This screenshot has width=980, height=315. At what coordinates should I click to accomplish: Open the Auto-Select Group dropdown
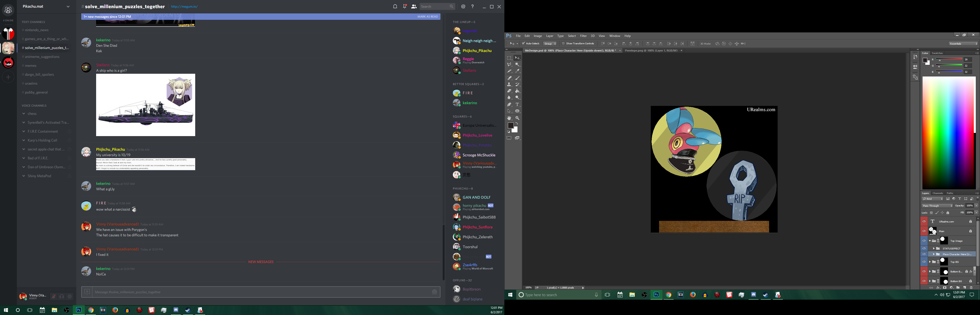coord(550,44)
